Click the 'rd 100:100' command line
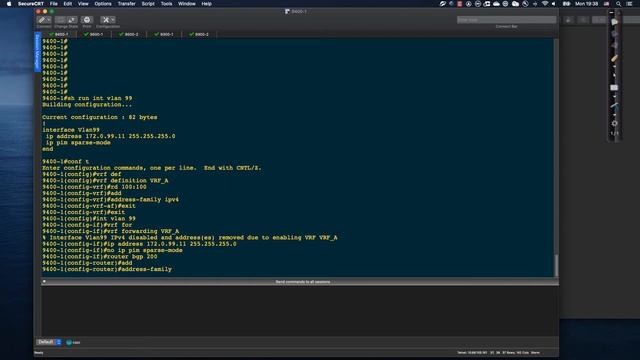The image size is (640, 360). 94,187
